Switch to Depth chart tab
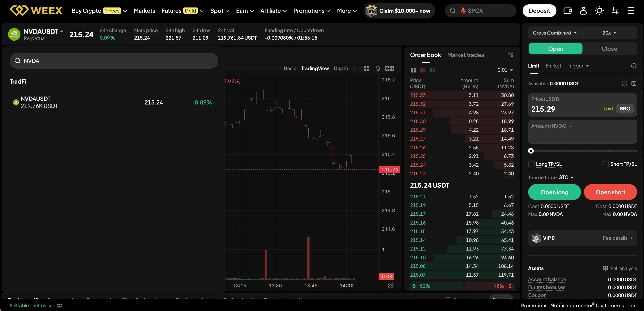 [341, 68]
